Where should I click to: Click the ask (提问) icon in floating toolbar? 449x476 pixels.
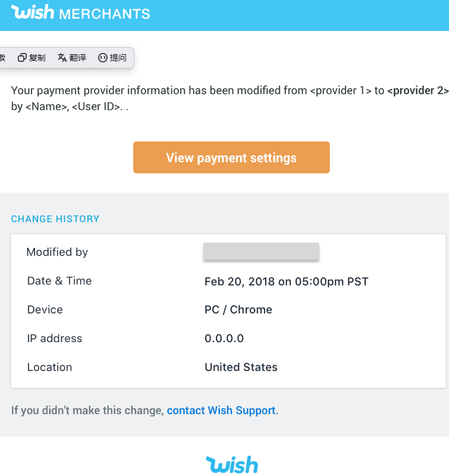coord(102,58)
